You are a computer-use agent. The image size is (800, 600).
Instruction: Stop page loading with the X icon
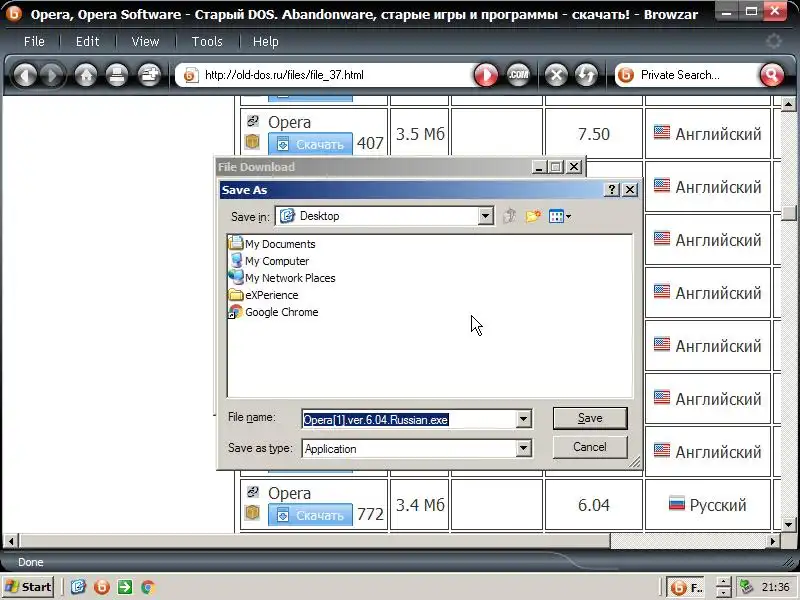556,76
